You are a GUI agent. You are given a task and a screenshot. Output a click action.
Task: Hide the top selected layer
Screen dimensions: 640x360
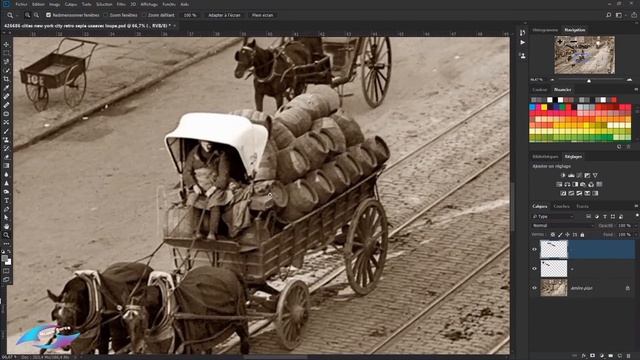534,249
